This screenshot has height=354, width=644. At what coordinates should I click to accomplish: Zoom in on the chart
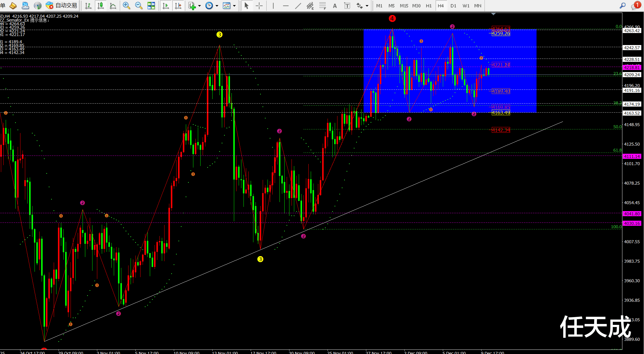click(x=126, y=5)
